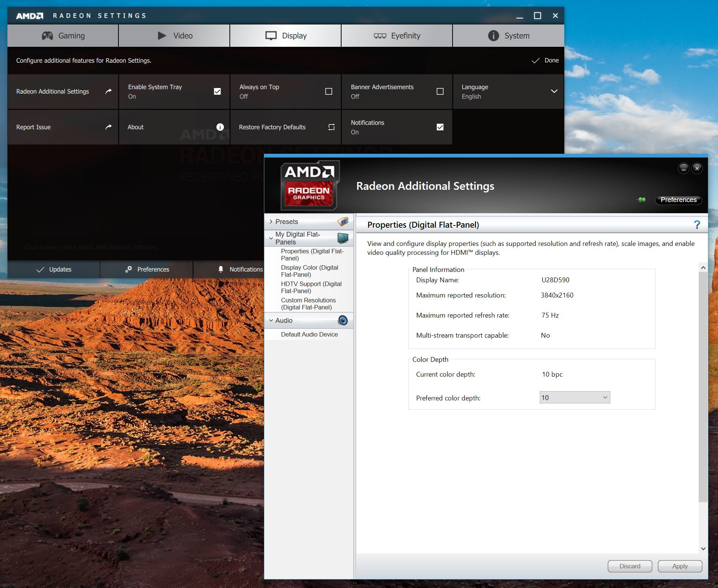Click the Audio speaker icon
Viewport: 718px width, 588px height.
343,320
